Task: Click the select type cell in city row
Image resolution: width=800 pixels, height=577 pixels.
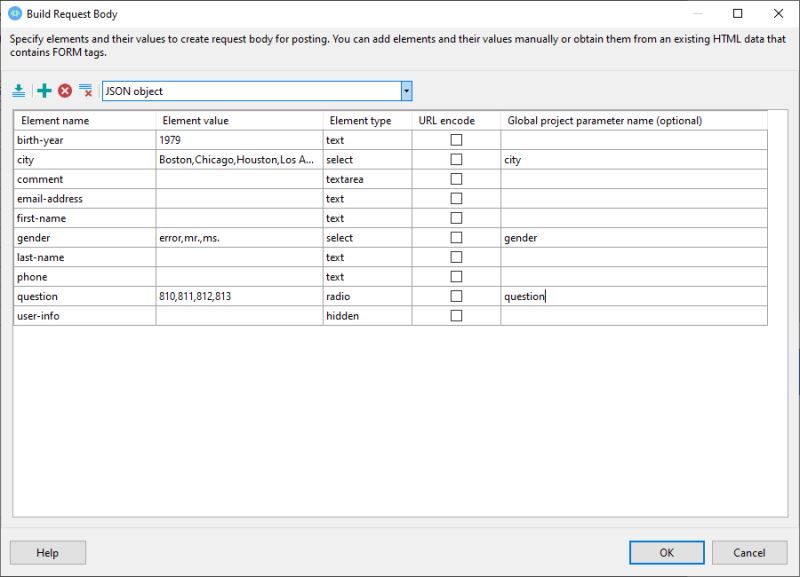Action: (367, 160)
